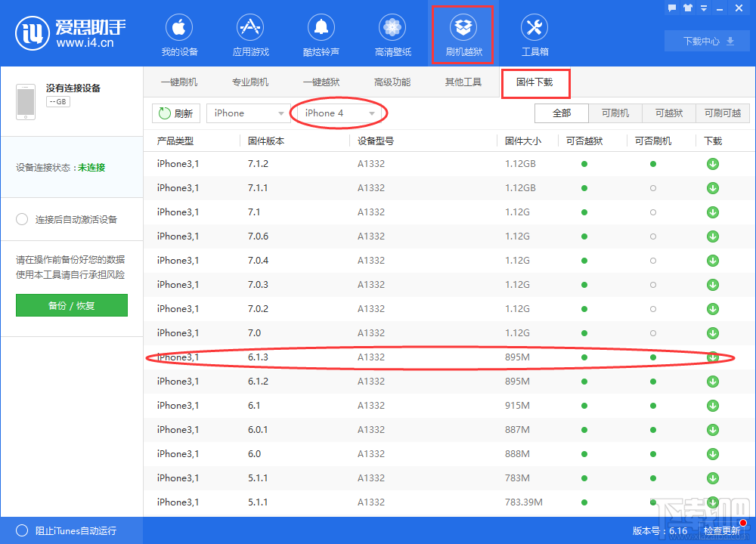Download firmware 7.1.2 using green arrow

pyautogui.click(x=712, y=164)
